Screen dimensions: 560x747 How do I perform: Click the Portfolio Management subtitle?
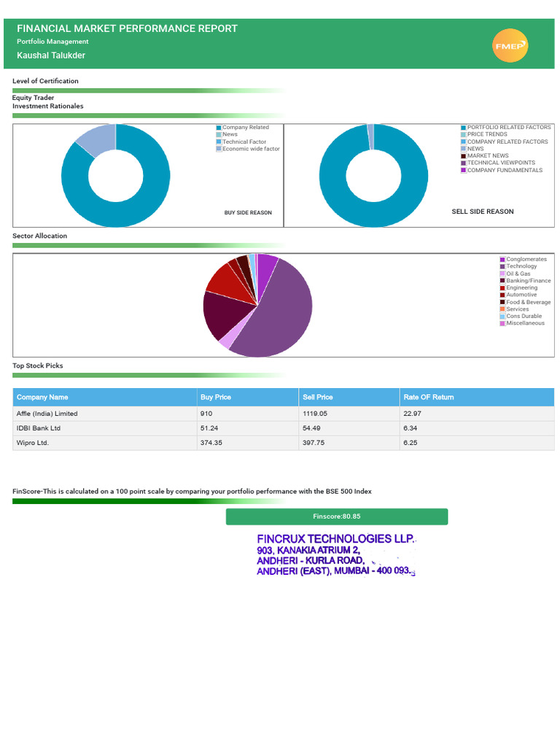click(52, 42)
